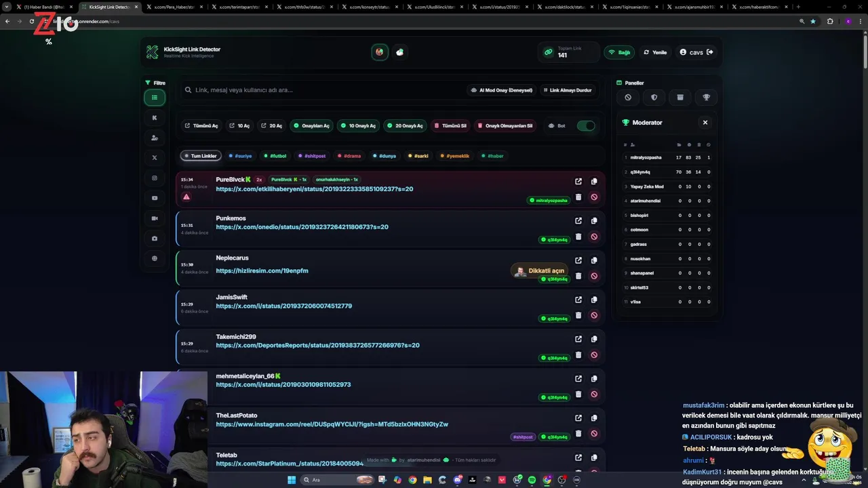Screen dimensions: 868x488
Task: Filter by #yemeklik tag
Action: 455,156
